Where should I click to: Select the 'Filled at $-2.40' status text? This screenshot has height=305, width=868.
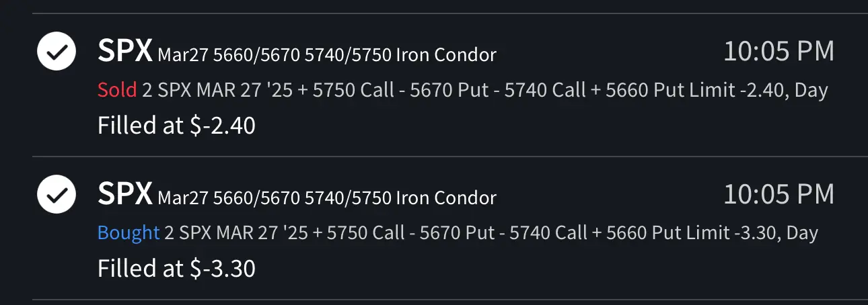click(176, 126)
